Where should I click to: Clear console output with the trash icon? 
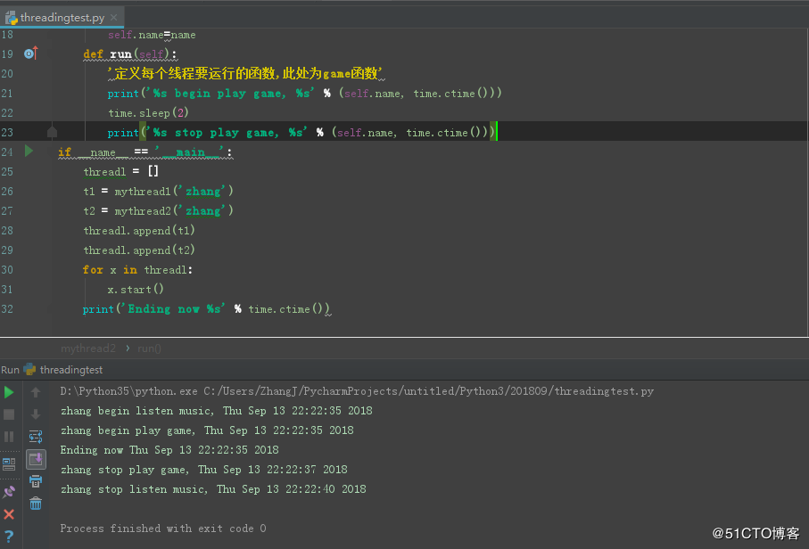36,503
